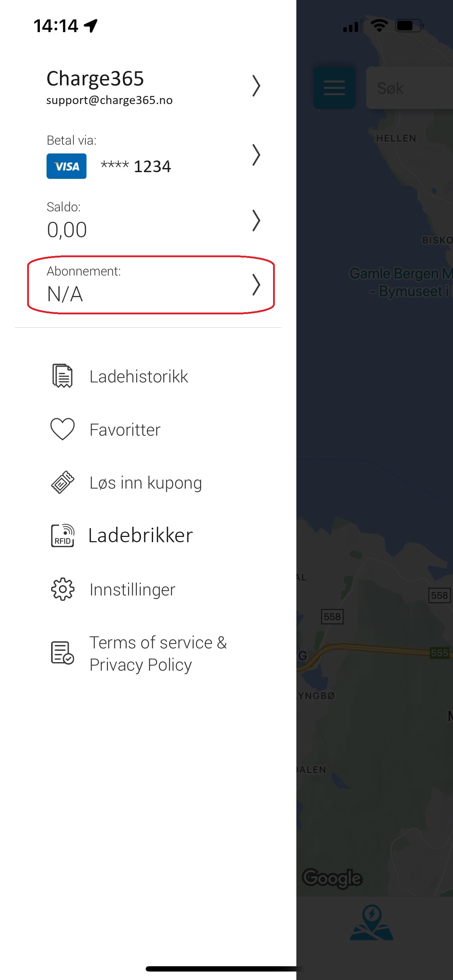The image size is (453, 980).
Task: Click the Søk search field
Action: click(410, 88)
